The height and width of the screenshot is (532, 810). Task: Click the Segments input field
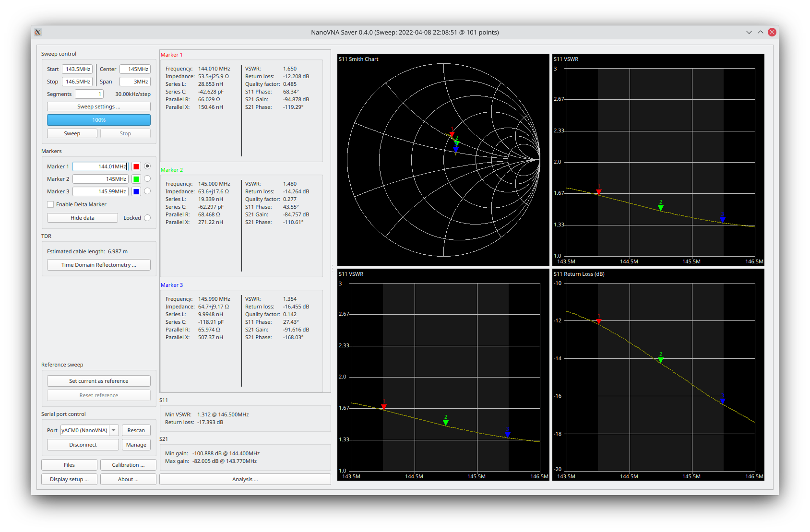pos(89,94)
